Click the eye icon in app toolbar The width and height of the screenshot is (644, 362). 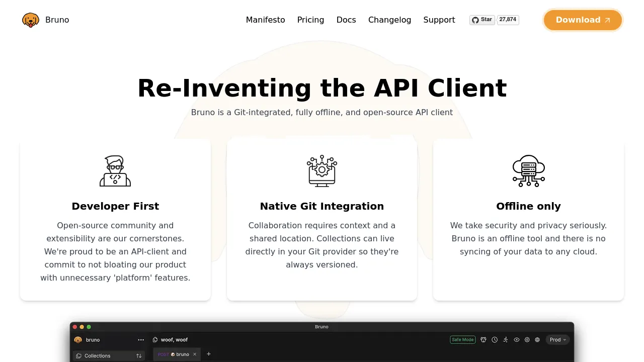[517, 340]
